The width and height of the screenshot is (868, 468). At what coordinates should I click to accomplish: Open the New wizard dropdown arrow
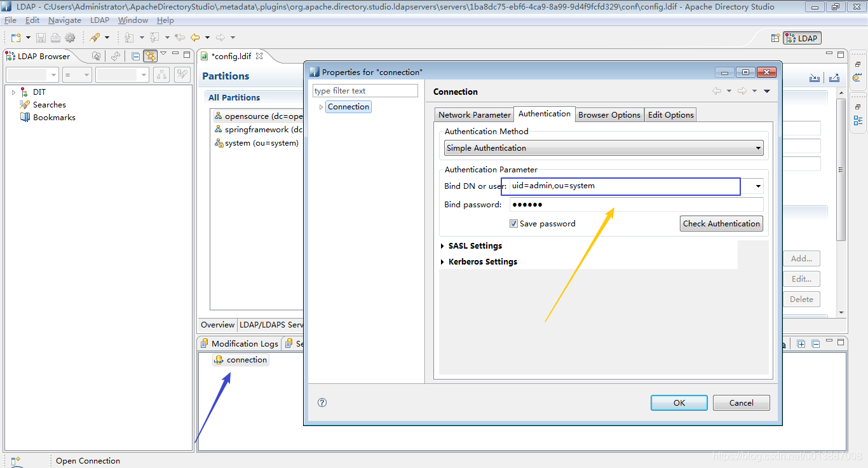tap(27, 38)
